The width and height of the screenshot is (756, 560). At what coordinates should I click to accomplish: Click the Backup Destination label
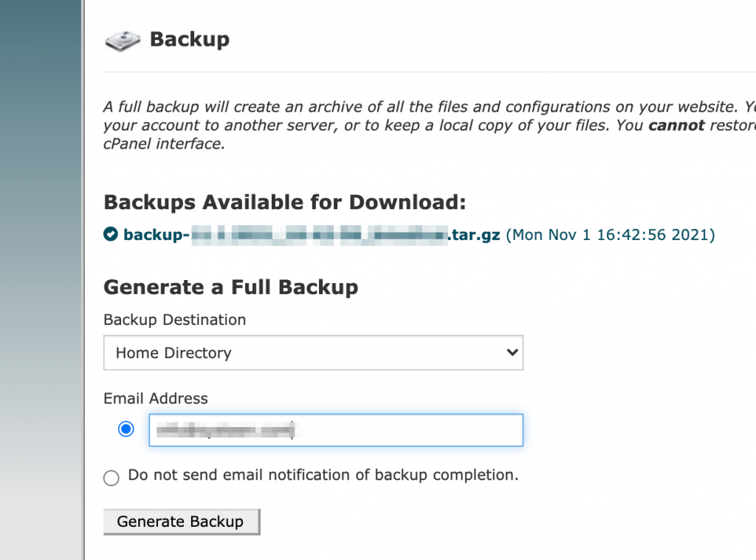174,320
